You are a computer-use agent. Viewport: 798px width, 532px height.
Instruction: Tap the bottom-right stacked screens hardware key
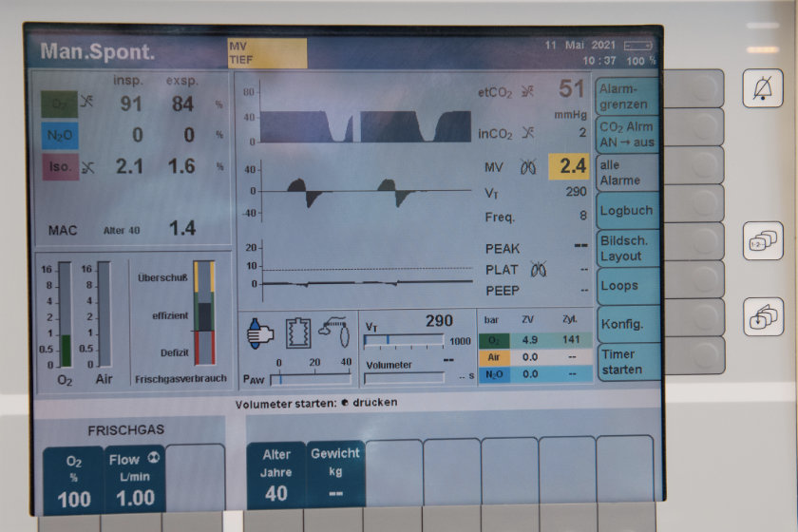point(763,316)
